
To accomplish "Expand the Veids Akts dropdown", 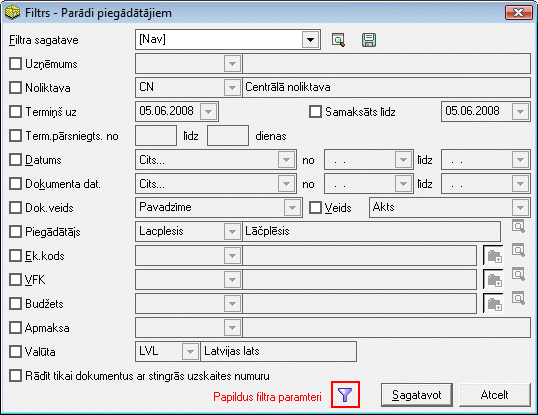I will tap(520, 208).
